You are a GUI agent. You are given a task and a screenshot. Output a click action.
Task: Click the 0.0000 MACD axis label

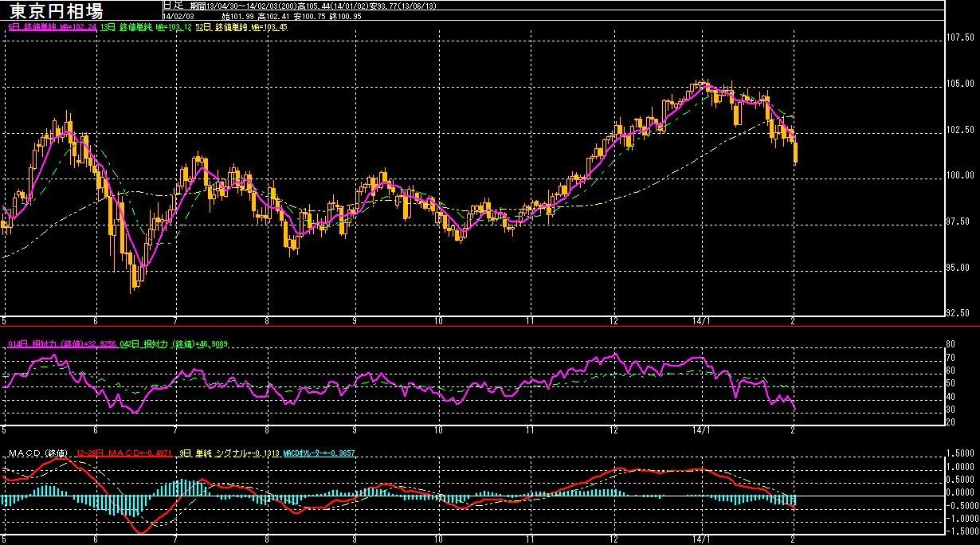coord(962,492)
